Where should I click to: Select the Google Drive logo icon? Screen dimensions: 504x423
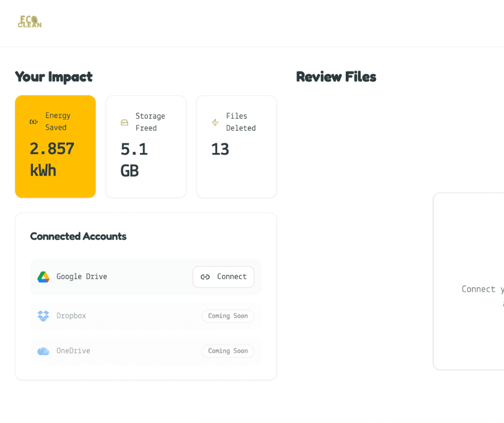[43, 277]
